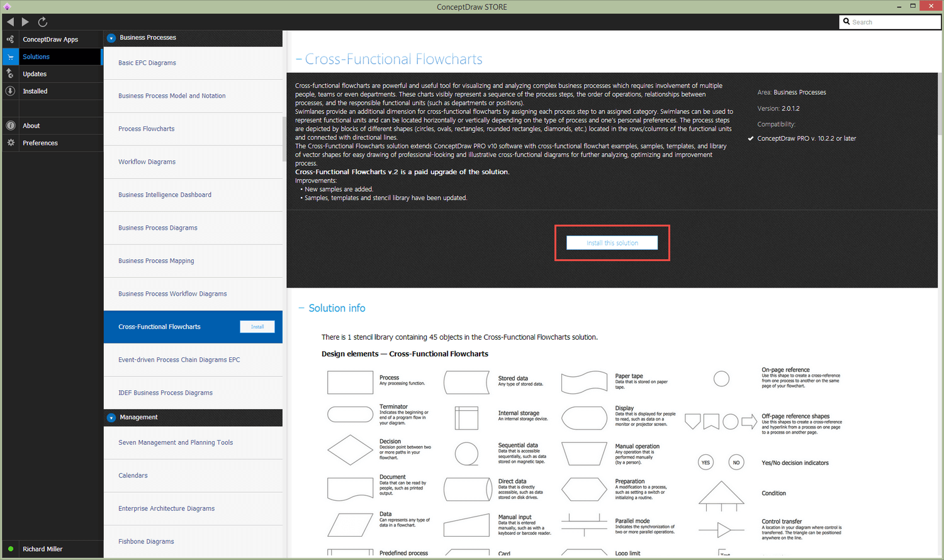Click the Terminator shape thumbnail
The image size is (944, 560).
point(351,414)
